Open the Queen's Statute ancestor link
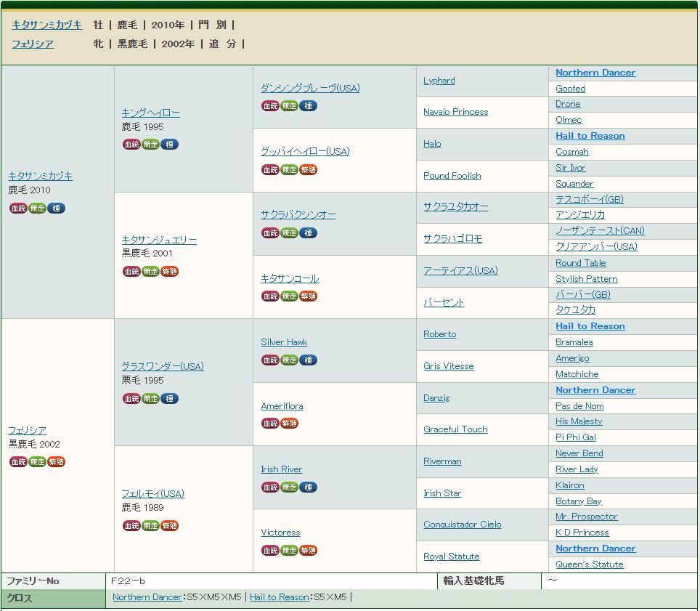The height and width of the screenshot is (611, 700). [x=590, y=565]
